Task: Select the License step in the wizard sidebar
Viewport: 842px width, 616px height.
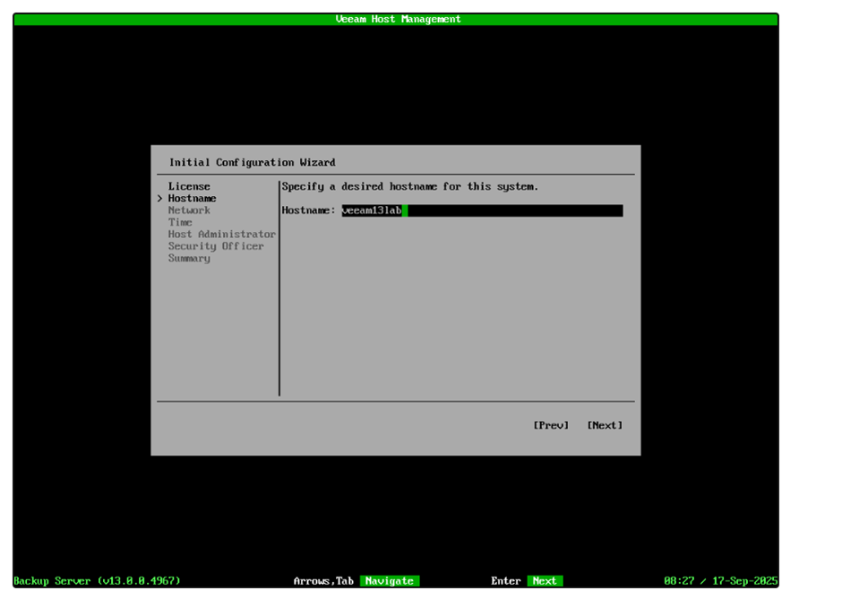Action: (189, 186)
